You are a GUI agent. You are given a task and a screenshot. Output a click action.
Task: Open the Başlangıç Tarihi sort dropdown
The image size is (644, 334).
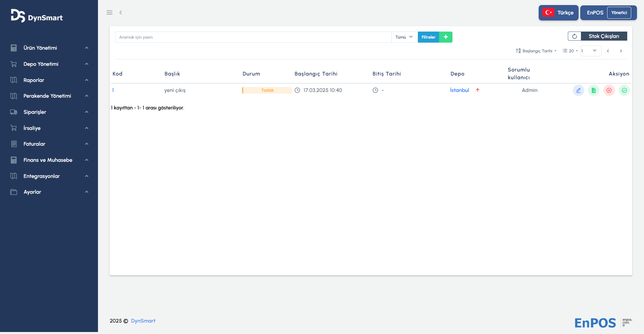point(536,51)
